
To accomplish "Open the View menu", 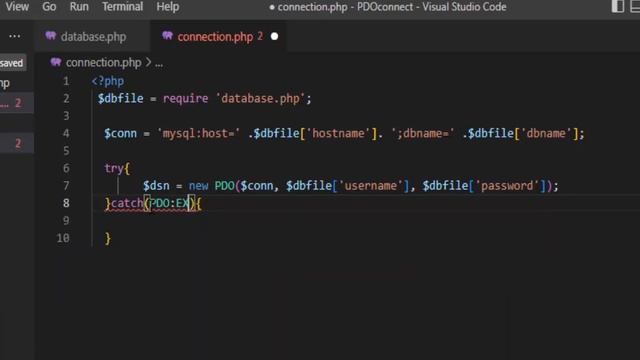I will (x=17, y=7).
